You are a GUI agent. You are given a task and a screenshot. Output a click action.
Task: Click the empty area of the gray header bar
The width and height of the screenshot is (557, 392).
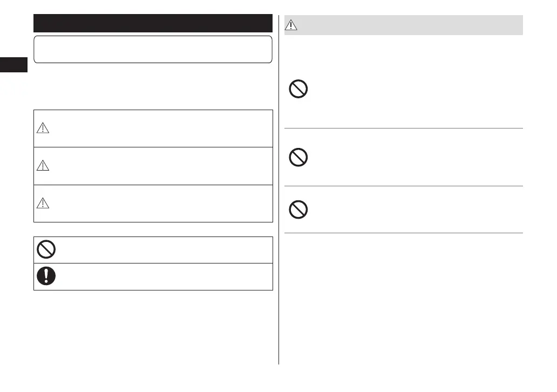[410, 25]
